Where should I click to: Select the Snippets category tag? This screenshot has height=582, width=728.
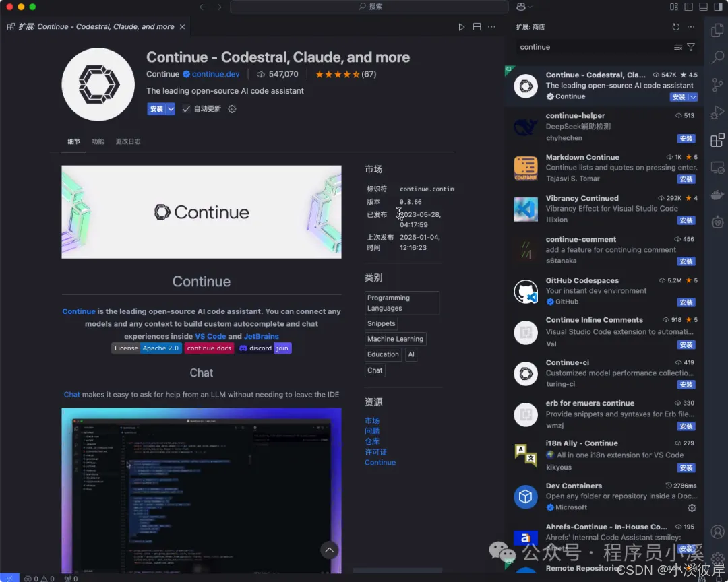[381, 323]
